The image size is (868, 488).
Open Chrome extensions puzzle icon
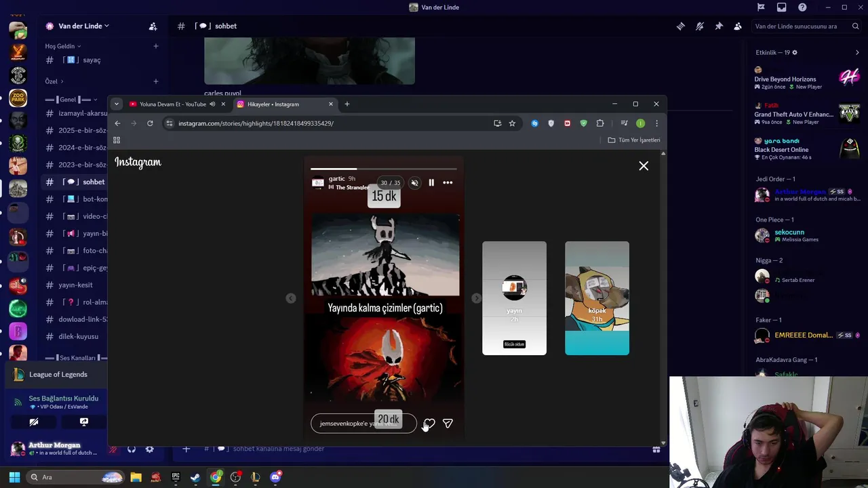600,123
